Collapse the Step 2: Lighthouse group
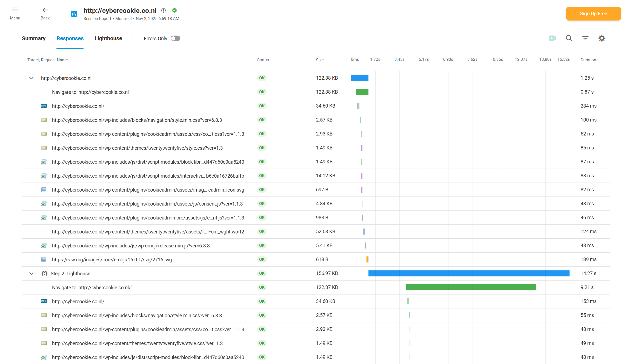This screenshot has width=632, height=364. pyautogui.click(x=32, y=274)
